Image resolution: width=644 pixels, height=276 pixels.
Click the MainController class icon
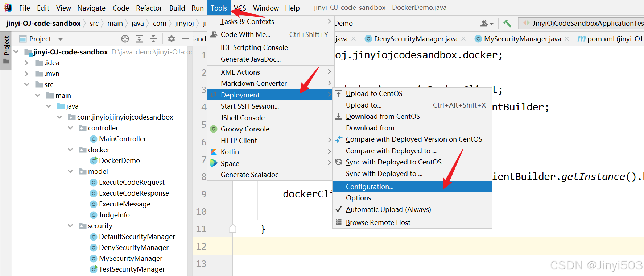(94, 139)
